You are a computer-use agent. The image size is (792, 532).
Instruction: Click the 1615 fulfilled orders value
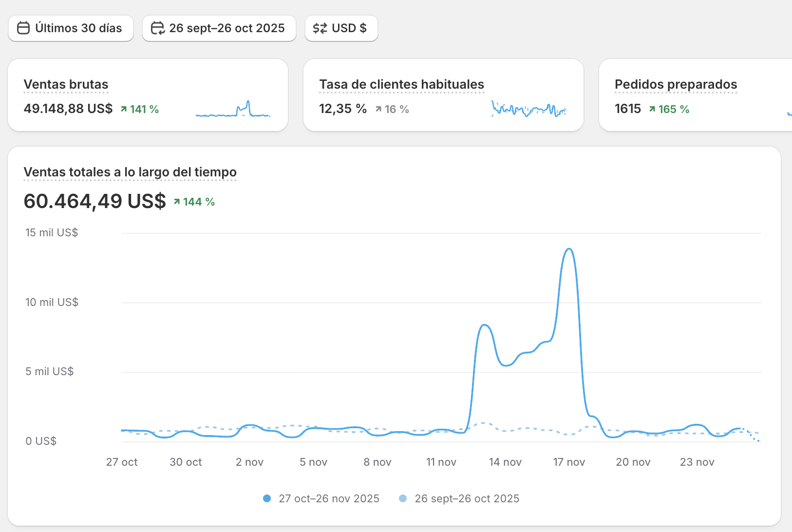[x=628, y=109]
